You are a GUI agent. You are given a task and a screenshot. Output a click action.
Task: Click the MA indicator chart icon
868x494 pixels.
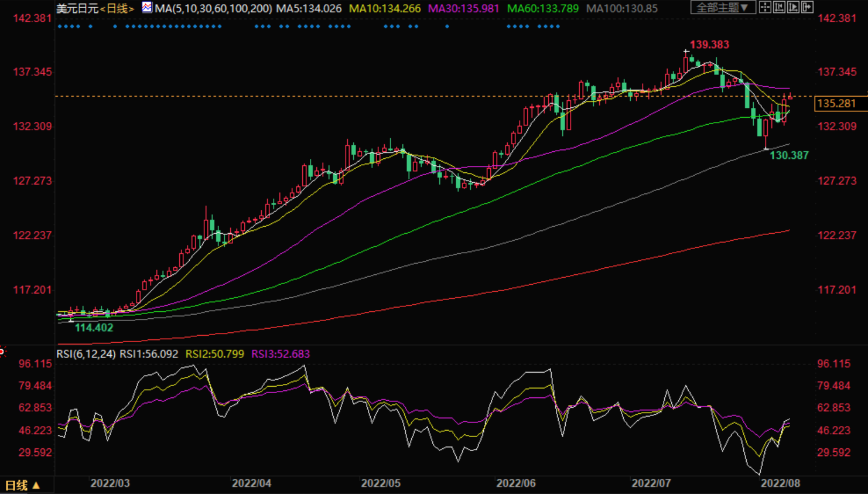coord(146,8)
